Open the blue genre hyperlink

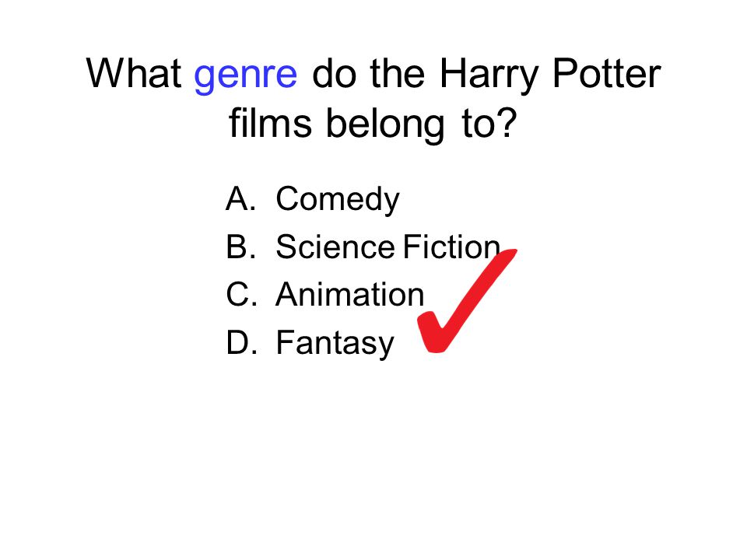click(246, 75)
